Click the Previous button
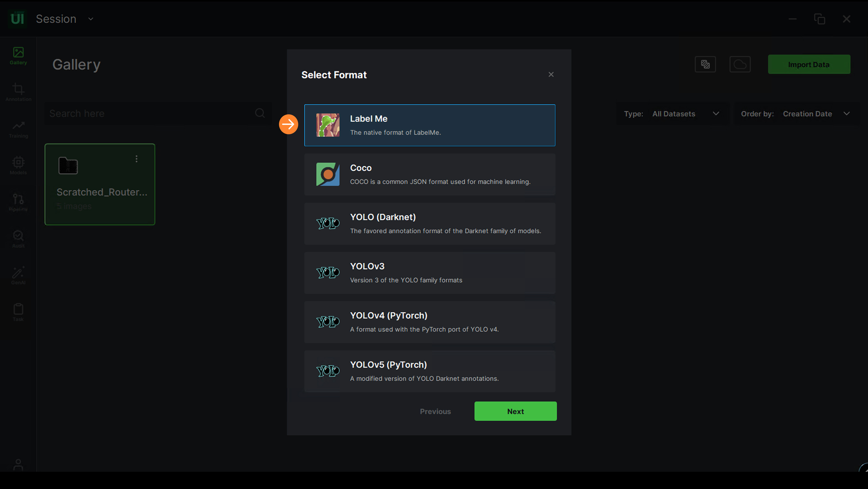This screenshot has height=489, width=868. point(435,411)
